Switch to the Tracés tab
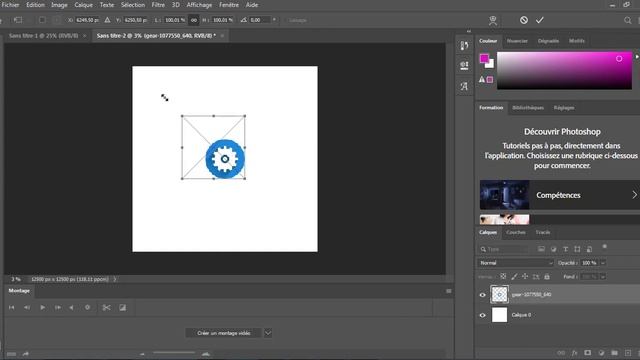 point(542,232)
